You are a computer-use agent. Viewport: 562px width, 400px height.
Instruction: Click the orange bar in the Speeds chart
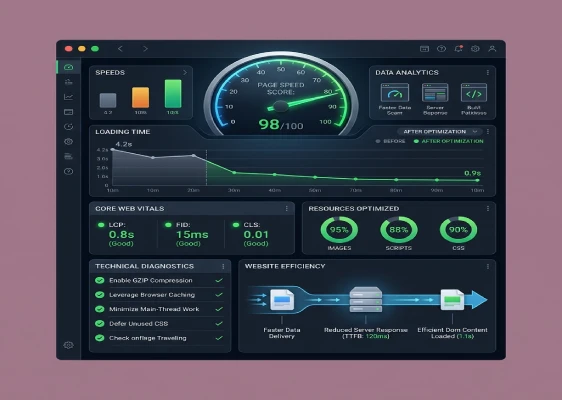140,97
